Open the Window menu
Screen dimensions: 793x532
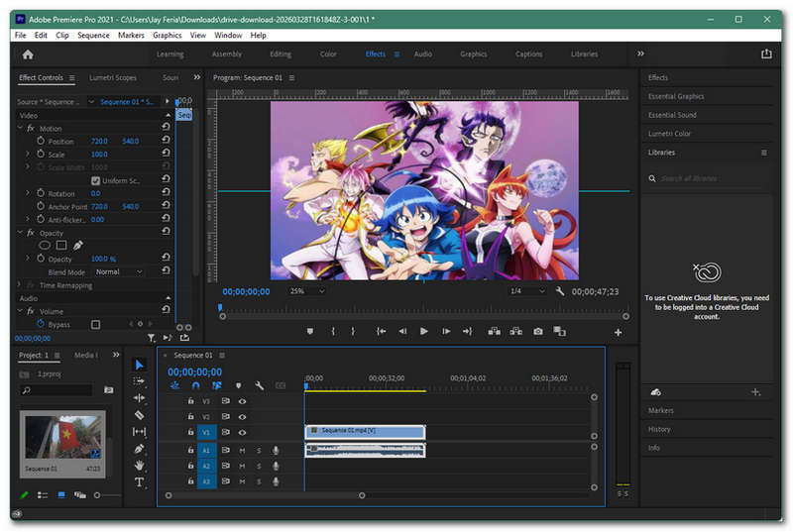coord(228,35)
